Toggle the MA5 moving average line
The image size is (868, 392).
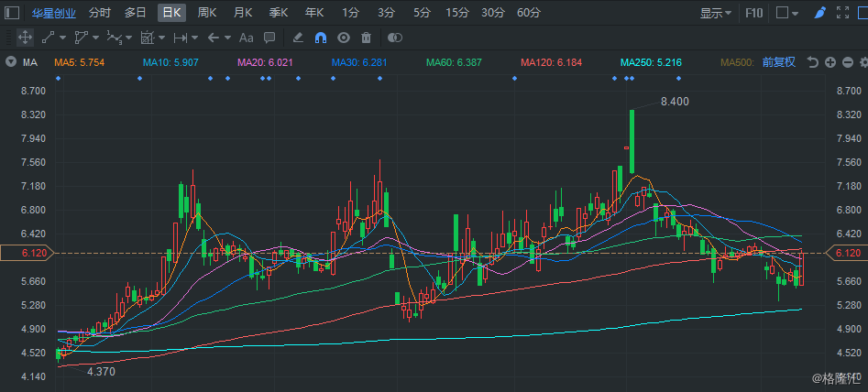pyautogui.click(x=79, y=62)
